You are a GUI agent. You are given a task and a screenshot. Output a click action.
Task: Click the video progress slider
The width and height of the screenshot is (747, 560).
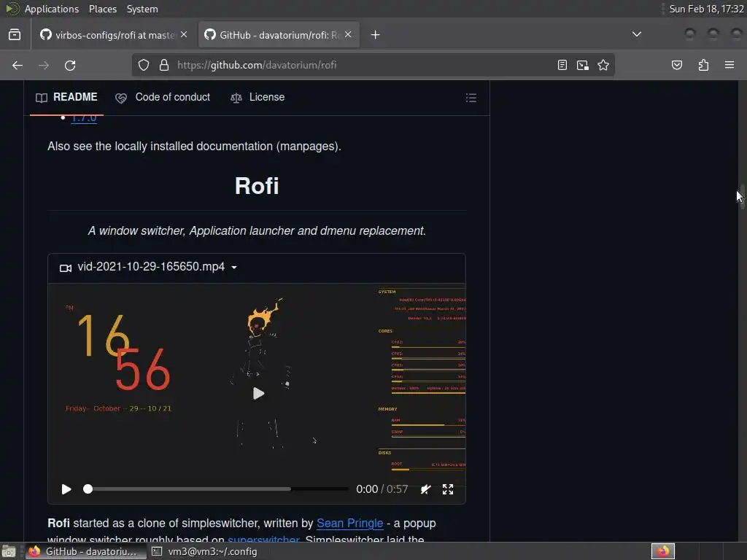217,489
